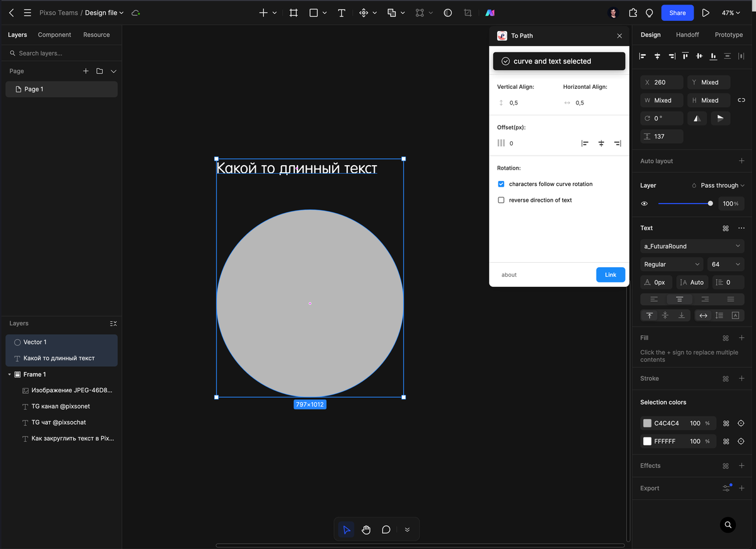Enable reverse direction of text
Screen dimensions: 756x549
point(501,200)
